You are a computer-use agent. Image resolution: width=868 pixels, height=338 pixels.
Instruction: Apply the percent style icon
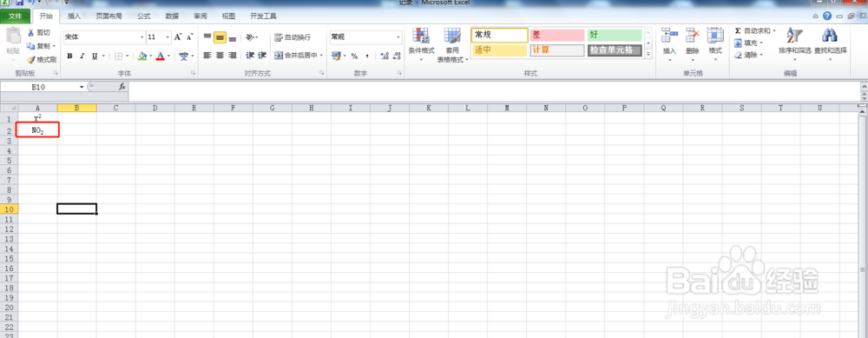click(x=354, y=56)
